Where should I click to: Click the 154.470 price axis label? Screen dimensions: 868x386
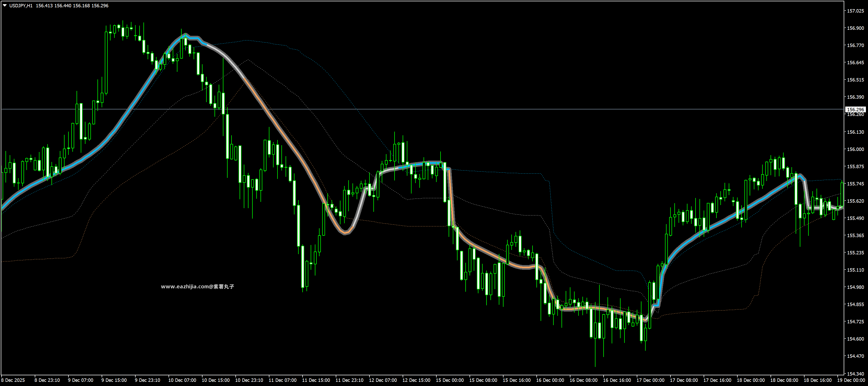[855, 356]
